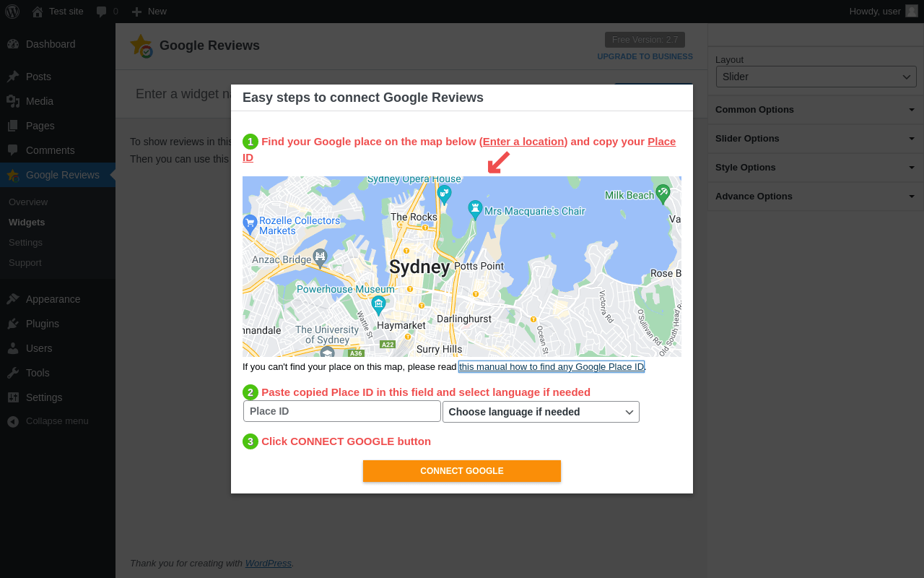Image resolution: width=924 pixels, height=578 pixels.
Task: Click the Milk Beach map marker
Action: (x=663, y=194)
